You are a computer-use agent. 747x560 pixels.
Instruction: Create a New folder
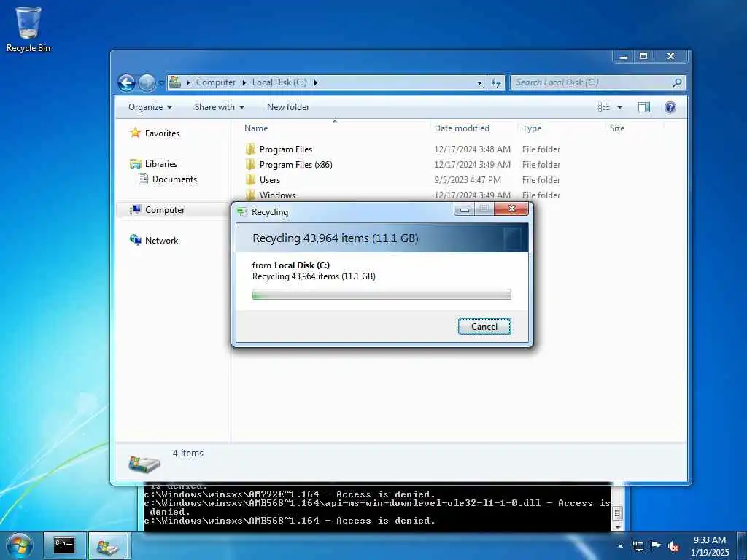coord(287,107)
